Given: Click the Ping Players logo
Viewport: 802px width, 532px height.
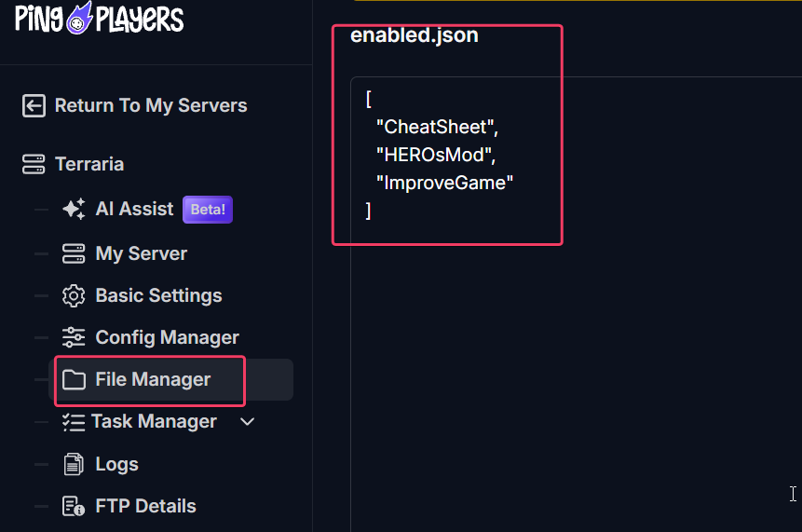Looking at the screenshot, I should click(x=99, y=19).
